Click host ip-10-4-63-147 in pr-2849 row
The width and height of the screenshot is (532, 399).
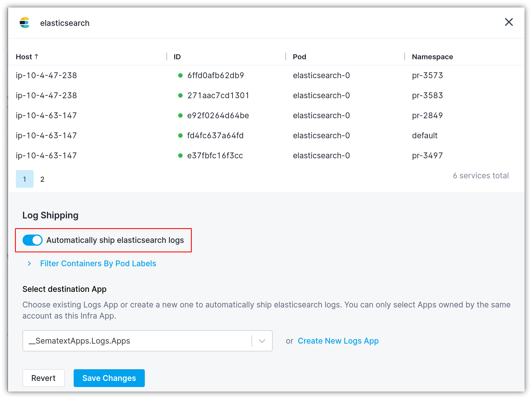pos(46,115)
